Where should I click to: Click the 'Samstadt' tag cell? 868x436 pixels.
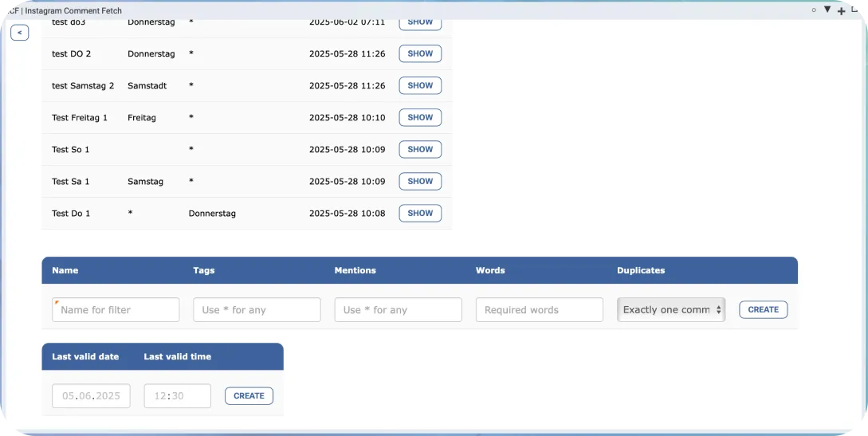(147, 86)
